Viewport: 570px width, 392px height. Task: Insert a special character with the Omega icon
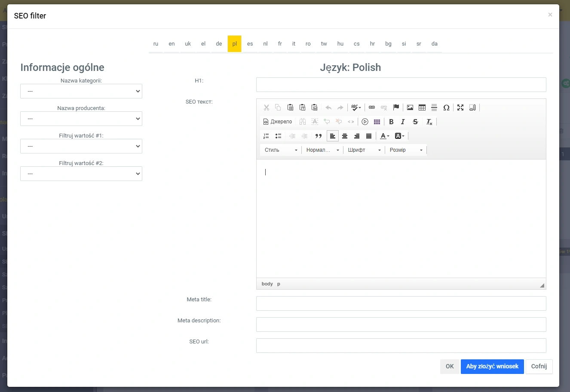point(446,107)
